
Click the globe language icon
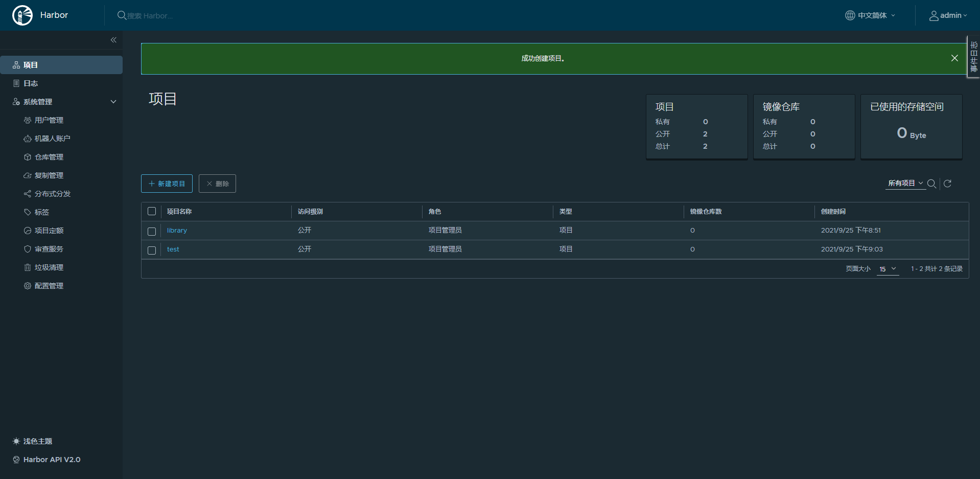(850, 15)
